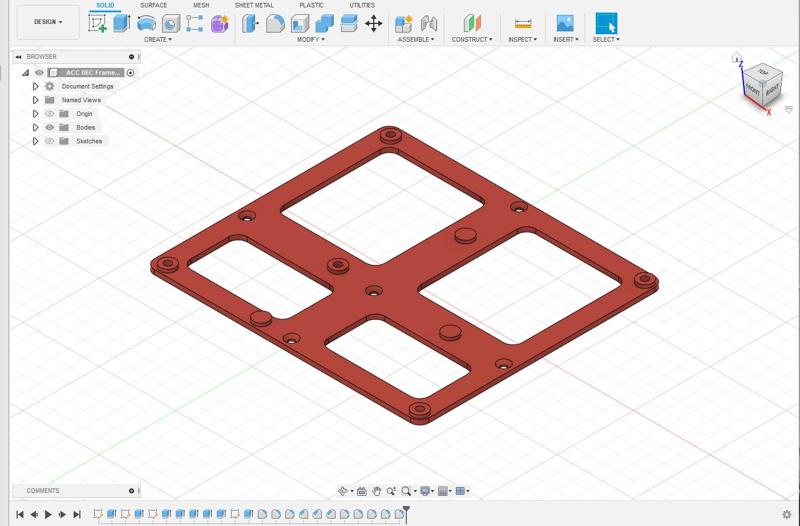Click the Insert image icon
This screenshot has height=526, width=800.
coord(565,23)
